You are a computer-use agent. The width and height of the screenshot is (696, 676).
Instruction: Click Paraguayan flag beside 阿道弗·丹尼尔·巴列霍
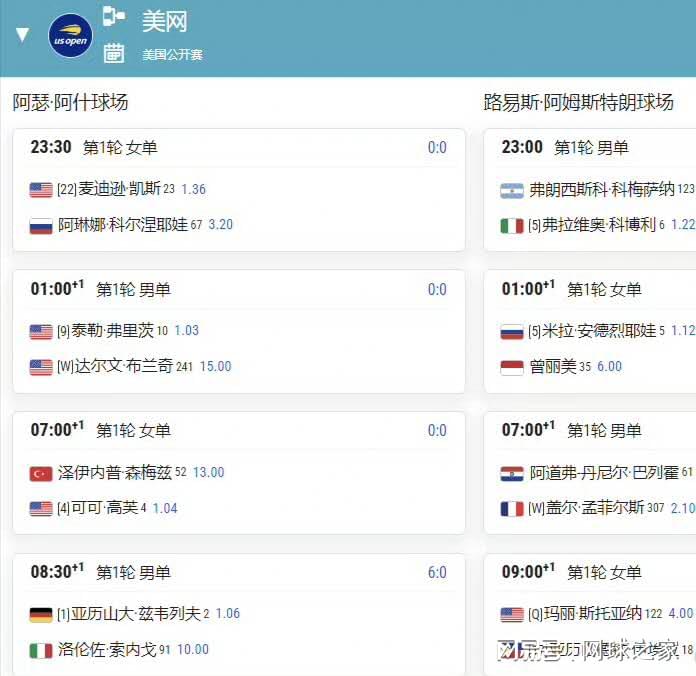pyautogui.click(x=512, y=474)
